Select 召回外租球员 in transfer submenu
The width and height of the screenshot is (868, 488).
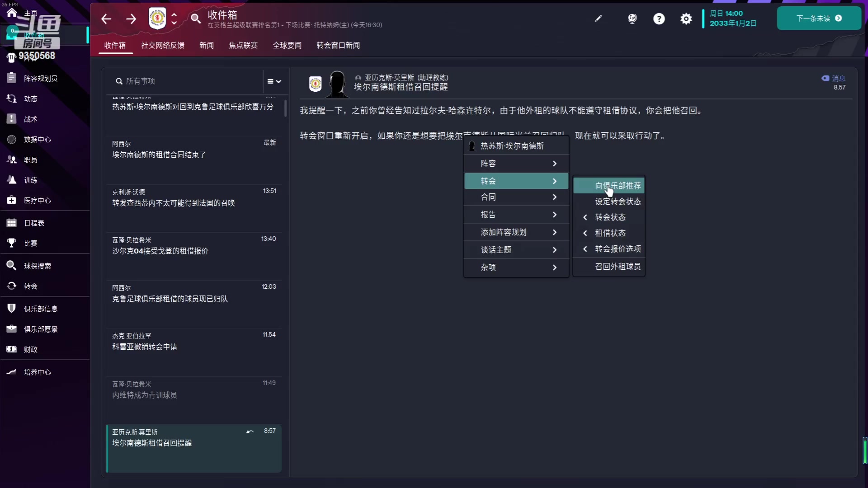(x=609, y=267)
